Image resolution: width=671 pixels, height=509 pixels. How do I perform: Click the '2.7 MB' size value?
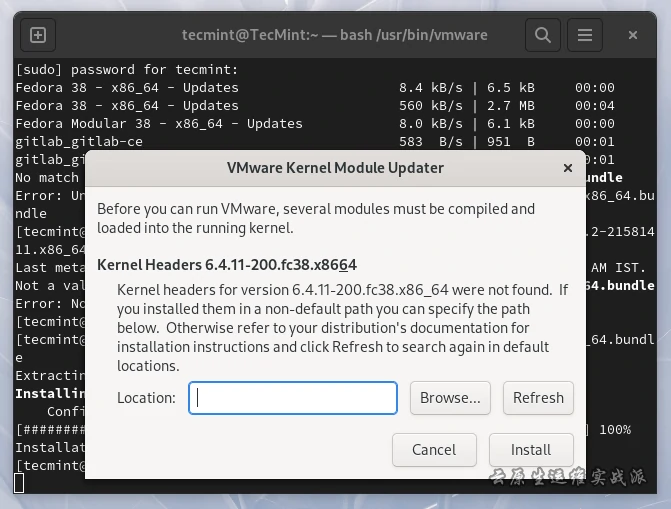point(511,106)
